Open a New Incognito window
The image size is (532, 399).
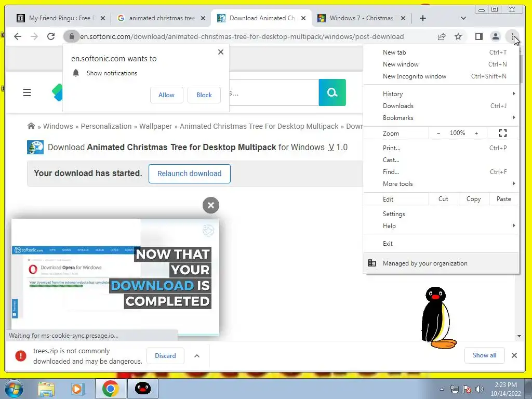(x=441, y=76)
